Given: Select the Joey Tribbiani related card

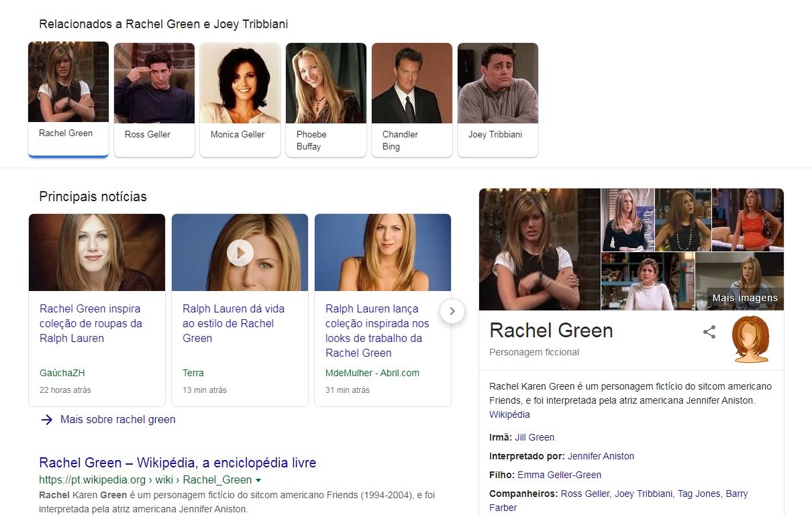Looking at the screenshot, I should pyautogui.click(x=498, y=100).
